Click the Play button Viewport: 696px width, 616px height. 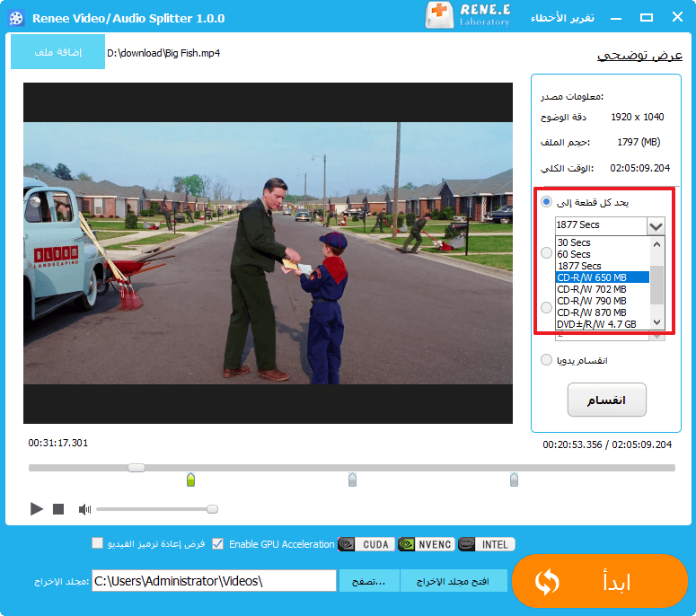click(x=37, y=508)
